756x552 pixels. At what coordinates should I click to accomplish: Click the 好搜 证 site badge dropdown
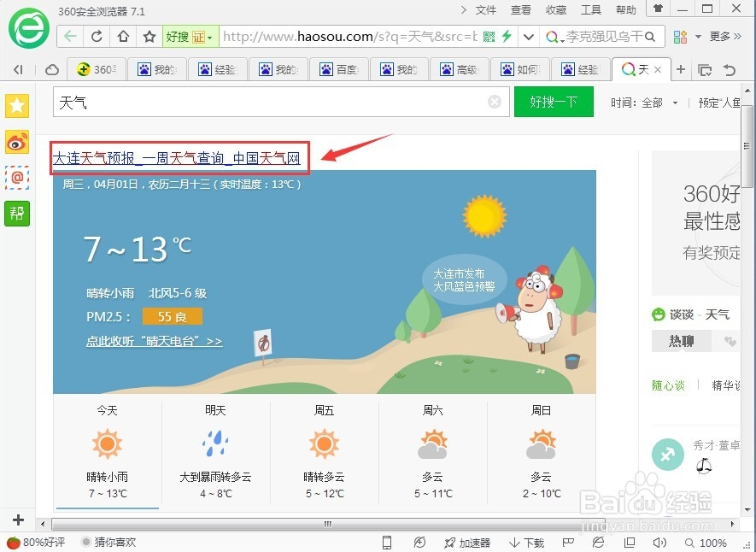(190, 37)
